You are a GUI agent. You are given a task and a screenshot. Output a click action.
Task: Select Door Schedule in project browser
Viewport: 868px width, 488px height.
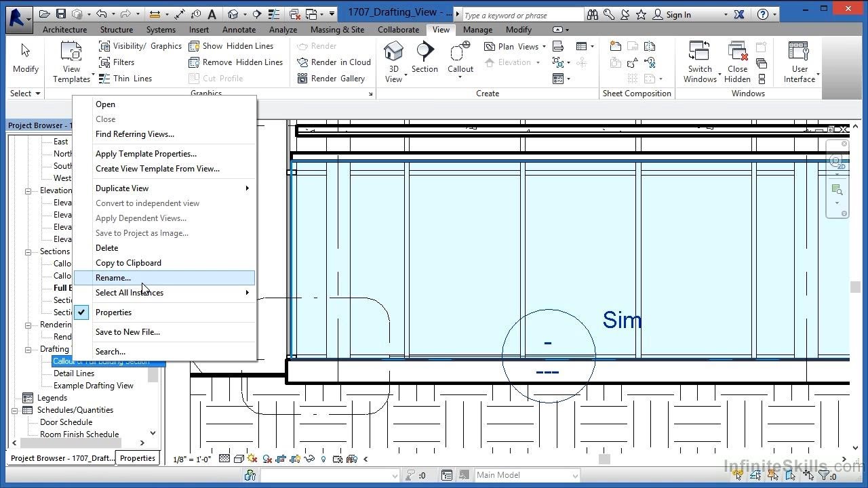66,422
